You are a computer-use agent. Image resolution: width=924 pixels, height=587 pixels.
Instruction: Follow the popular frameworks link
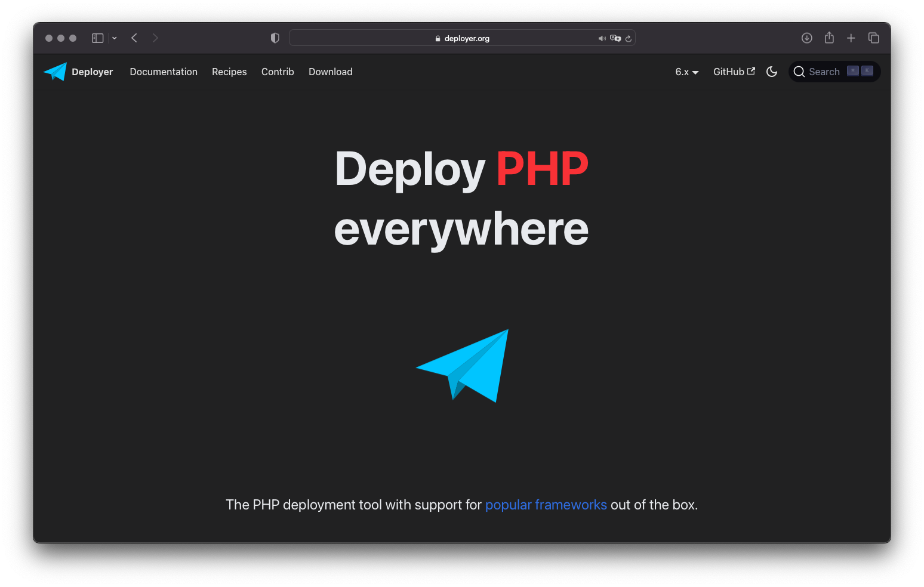[546, 505]
